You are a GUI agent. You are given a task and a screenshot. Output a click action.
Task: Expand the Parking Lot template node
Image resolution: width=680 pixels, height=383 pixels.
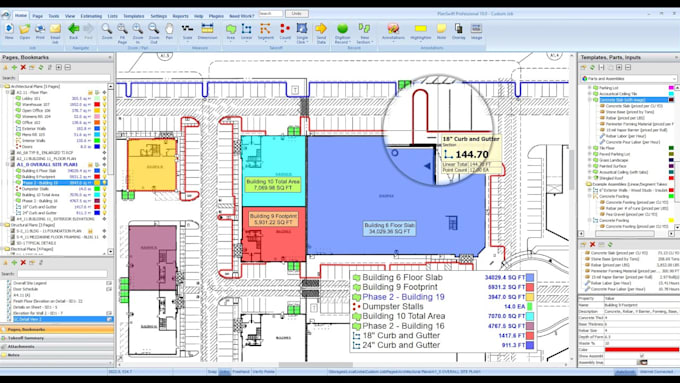click(590, 88)
